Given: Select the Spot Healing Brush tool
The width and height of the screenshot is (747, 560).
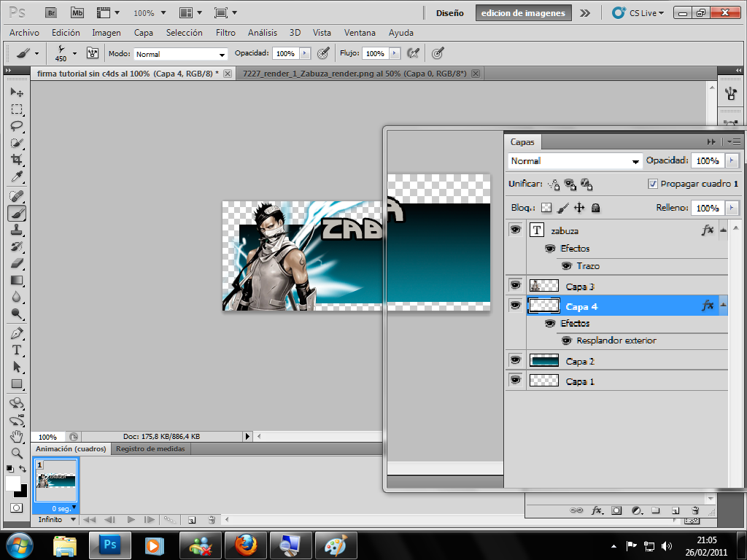Looking at the screenshot, I should pyautogui.click(x=17, y=195).
